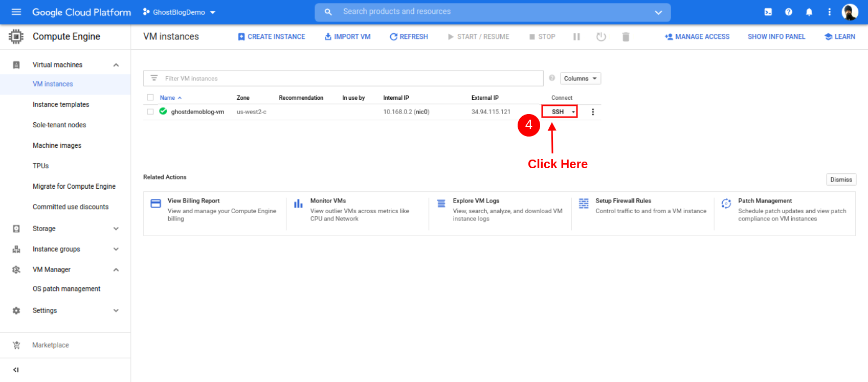Focus the Filter VM instances field
Screen dimensions: 868x382
(348, 79)
